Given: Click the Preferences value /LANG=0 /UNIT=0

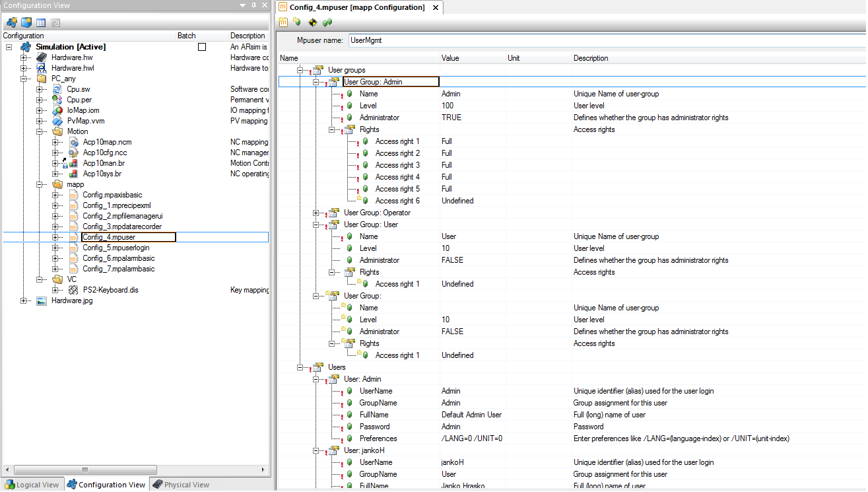Looking at the screenshot, I should pyautogui.click(x=473, y=439).
